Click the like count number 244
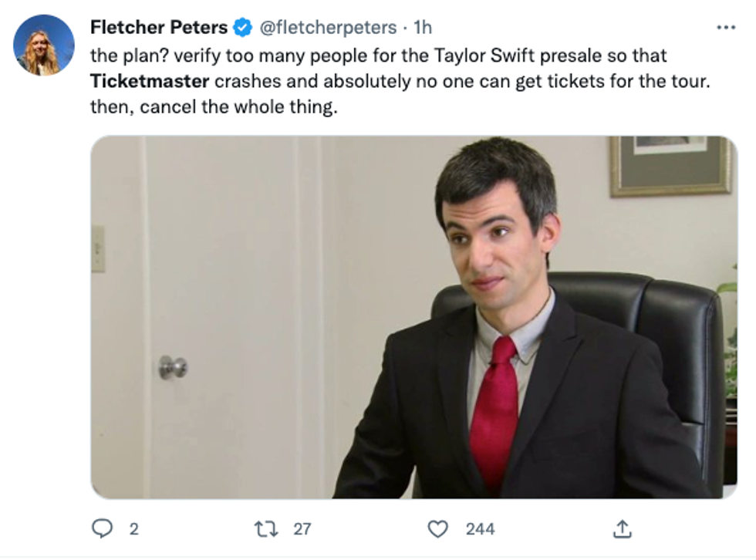 coord(480,529)
